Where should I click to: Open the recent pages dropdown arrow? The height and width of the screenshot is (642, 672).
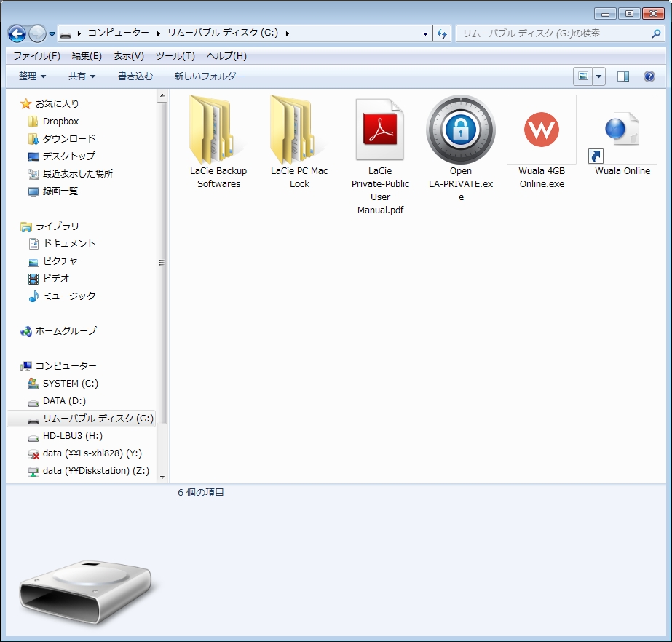[x=52, y=34]
